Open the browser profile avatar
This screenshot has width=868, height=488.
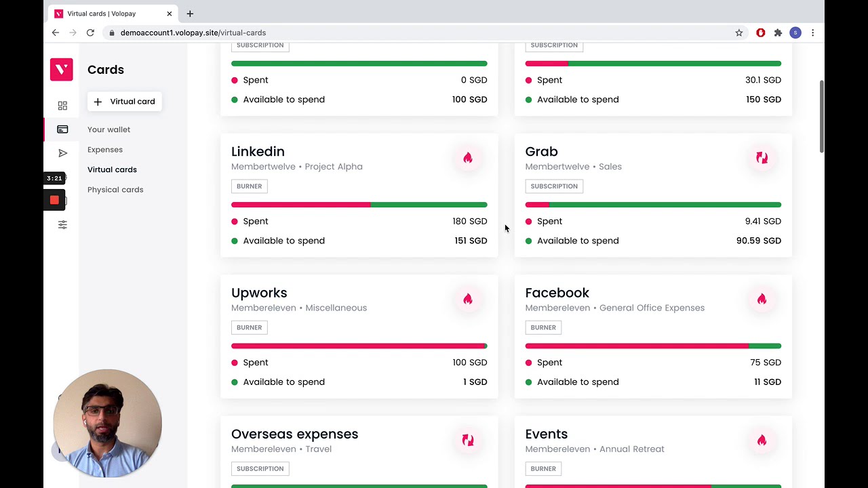coord(795,33)
